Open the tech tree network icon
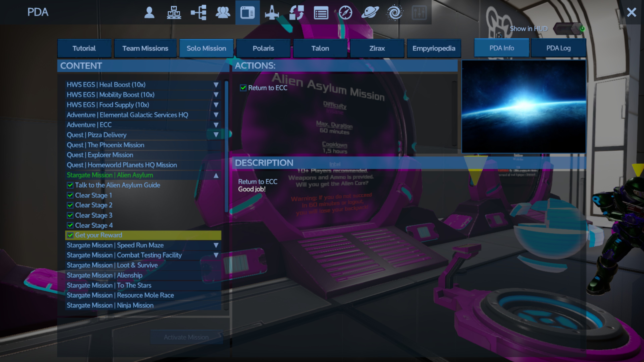 199,13
